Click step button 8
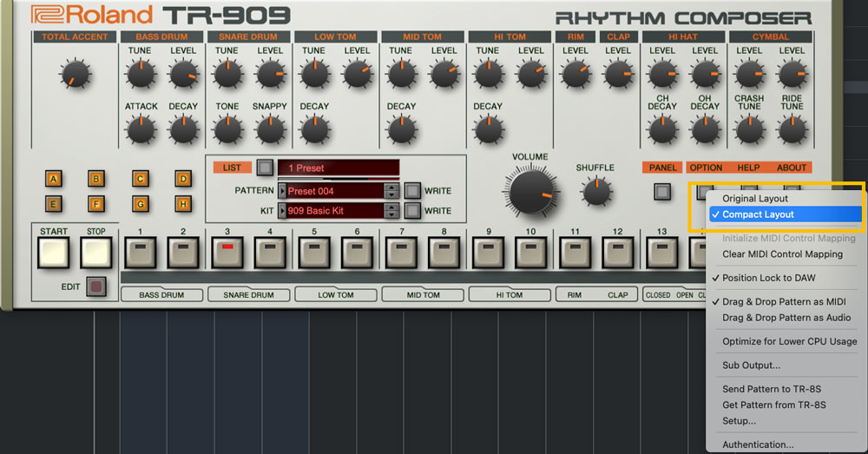868x454 pixels. 444,253
